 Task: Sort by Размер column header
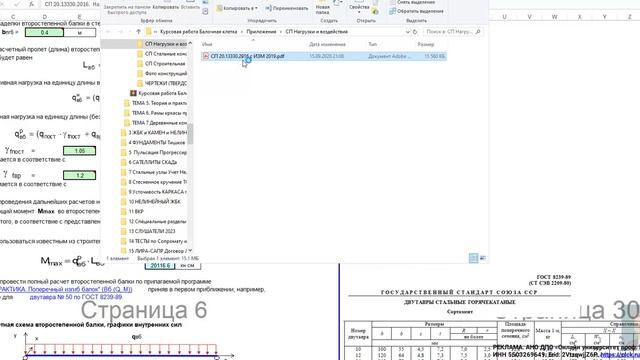point(426,44)
